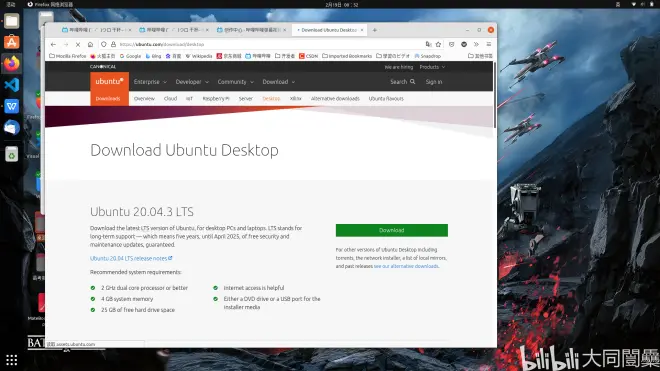
Task: Open the Firefox app menu in top bar
Action: click(50, 4)
